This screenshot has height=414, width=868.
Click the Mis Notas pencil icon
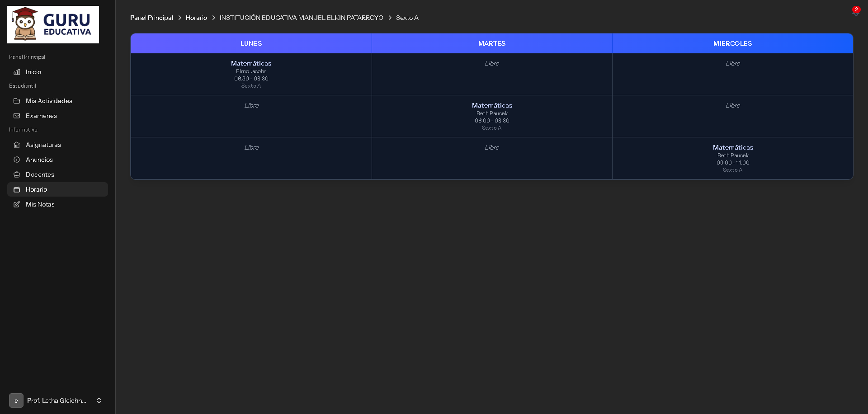[x=17, y=204]
